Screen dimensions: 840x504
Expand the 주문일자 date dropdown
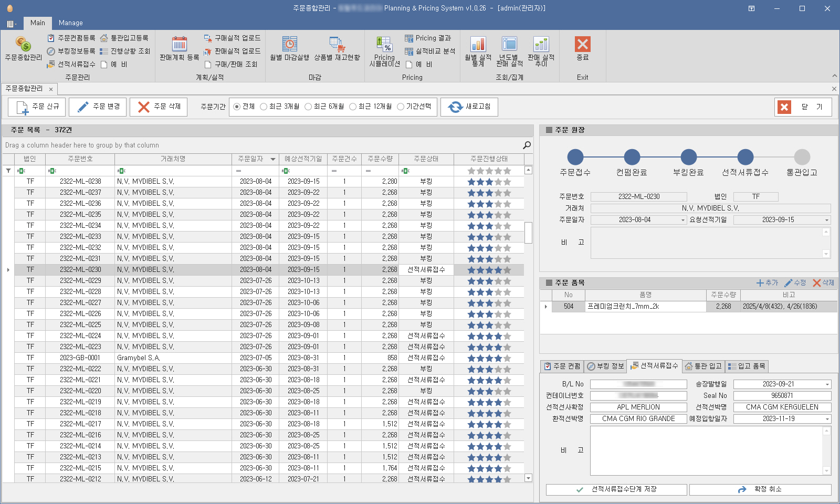pyautogui.click(x=683, y=220)
